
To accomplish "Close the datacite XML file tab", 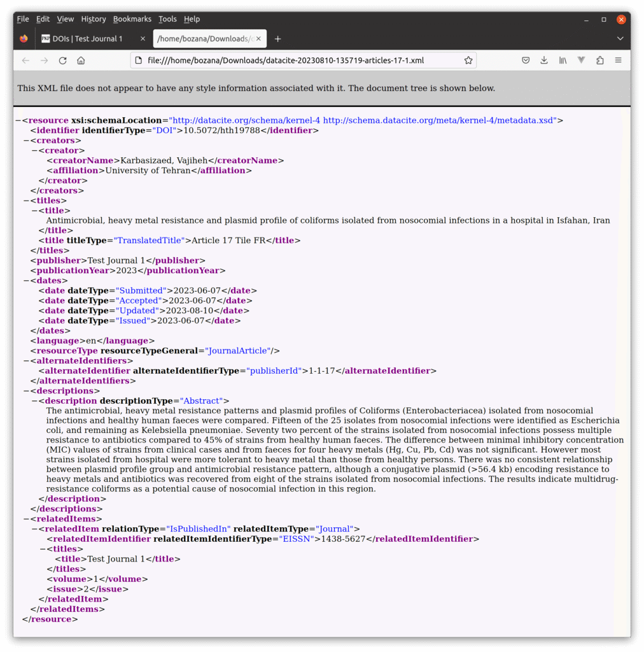I will pos(258,39).
